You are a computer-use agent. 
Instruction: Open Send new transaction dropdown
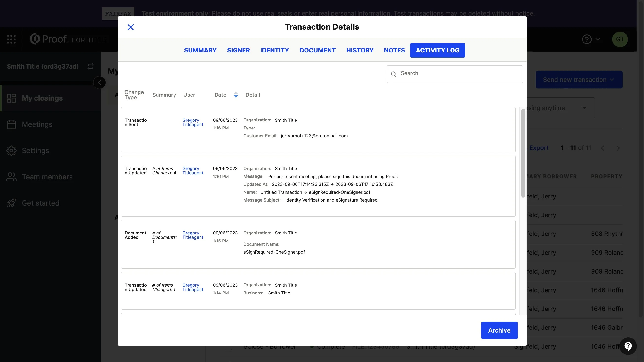(x=579, y=80)
